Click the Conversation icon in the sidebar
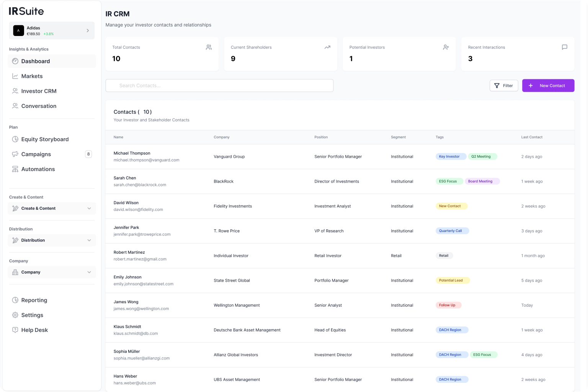Viewport: 588px width, 392px height. pyautogui.click(x=15, y=106)
